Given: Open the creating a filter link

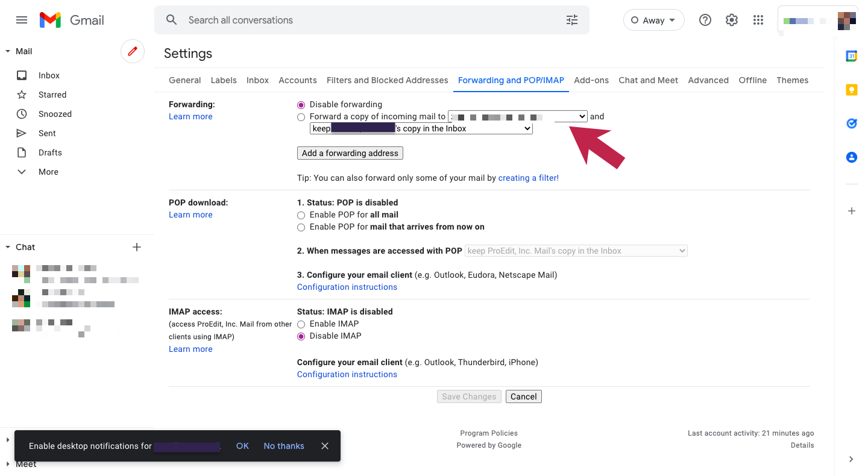Looking at the screenshot, I should (528, 178).
